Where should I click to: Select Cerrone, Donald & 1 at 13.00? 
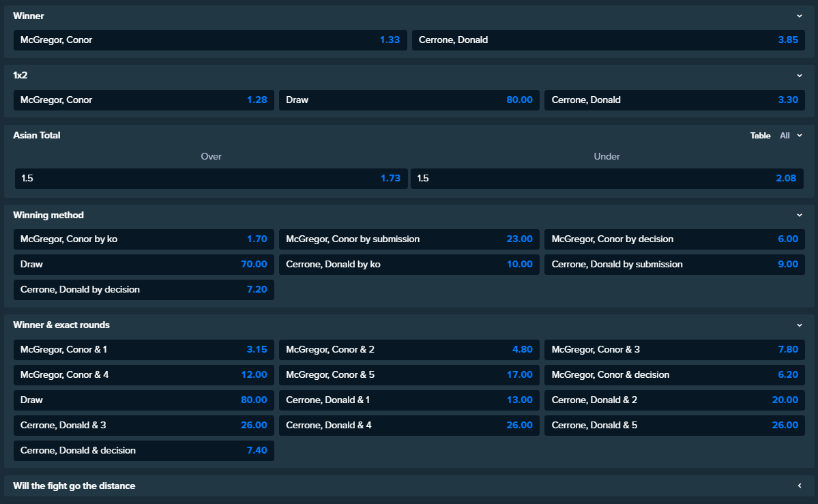pyautogui.click(x=409, y=400)
